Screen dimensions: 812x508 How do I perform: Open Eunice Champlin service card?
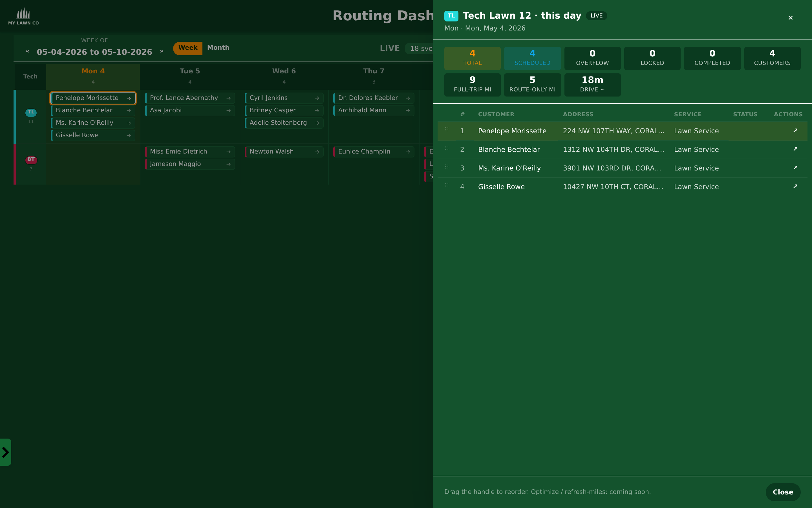click(x=374, y=152)
